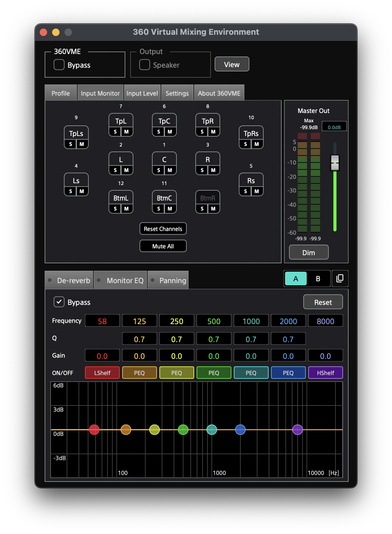Image resolution: width=392 pixels, height=534 pixels.
Task: Solo the Rs surround channel
Action: pos(245,191)
